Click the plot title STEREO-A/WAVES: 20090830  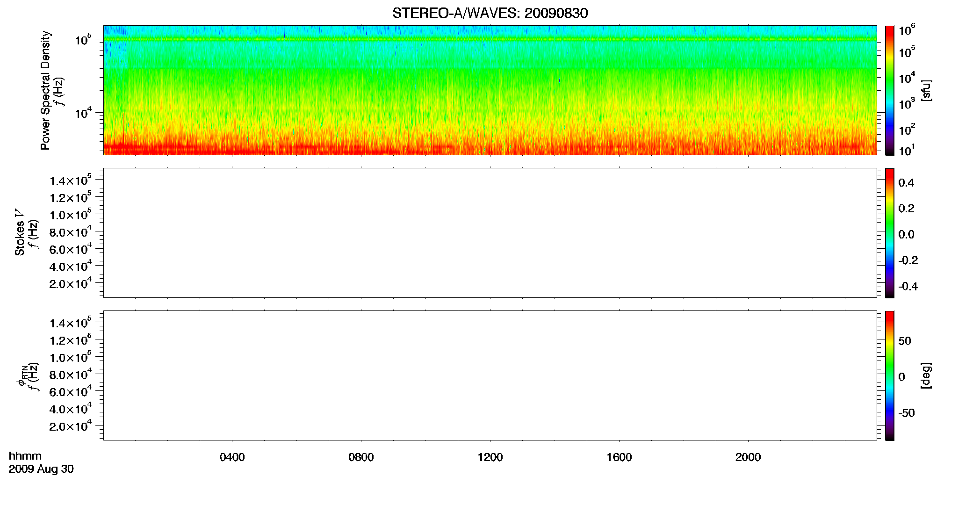[490, 13]
